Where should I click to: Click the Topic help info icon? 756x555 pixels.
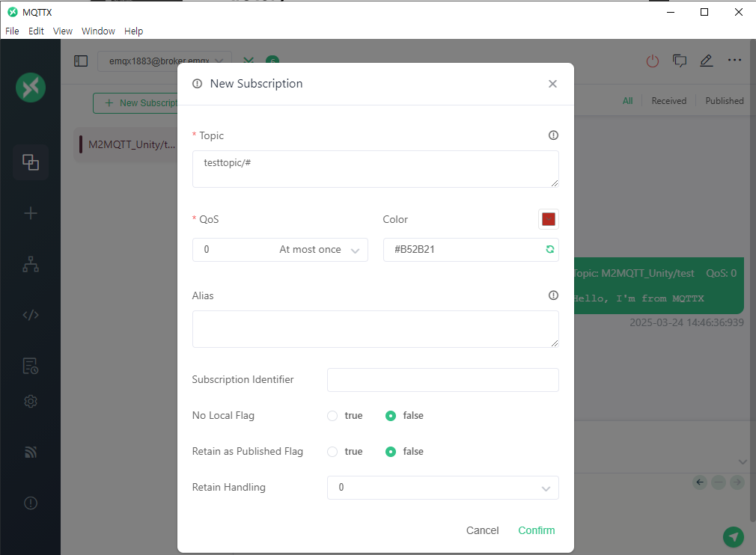coord(553,135)
